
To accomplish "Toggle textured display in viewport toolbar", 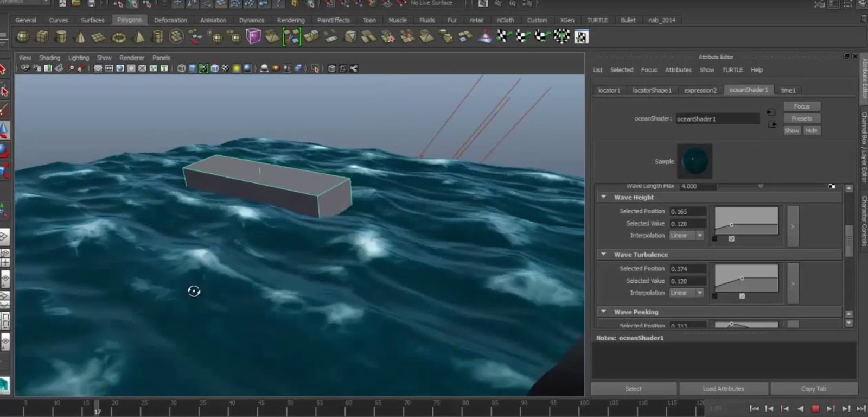I will click(225, 68).
